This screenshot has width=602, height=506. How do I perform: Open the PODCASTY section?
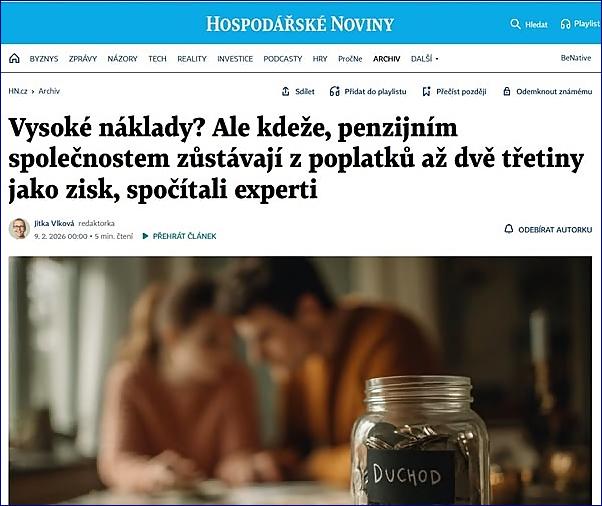point(283,59)
